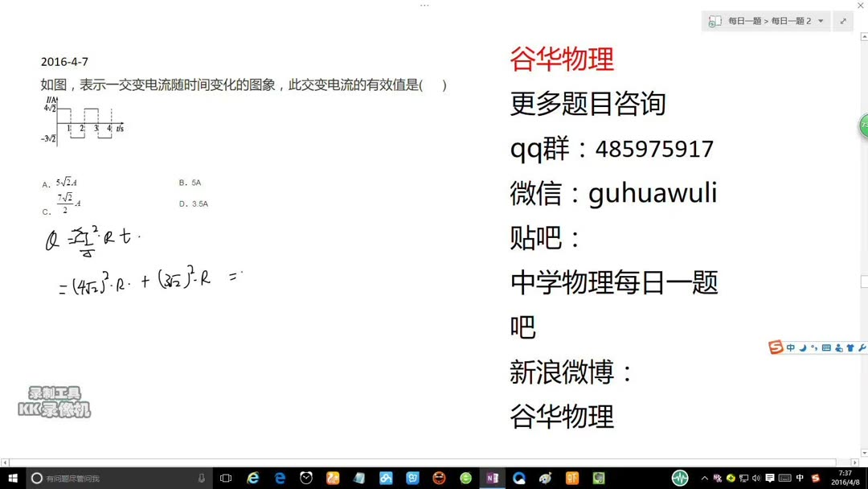Click the ellipsis at the top of the page
Viewport: 868px width, 489px height.
click(424, 6)
